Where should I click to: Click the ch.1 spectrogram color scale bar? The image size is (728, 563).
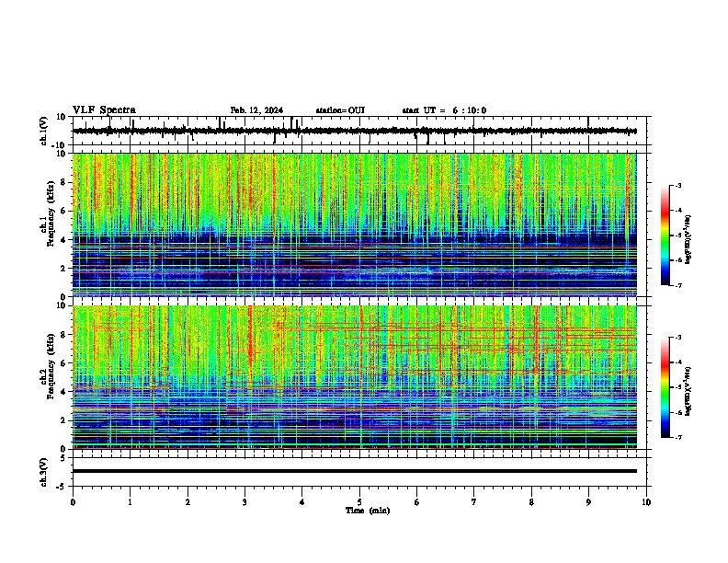(x=665, y=236)
